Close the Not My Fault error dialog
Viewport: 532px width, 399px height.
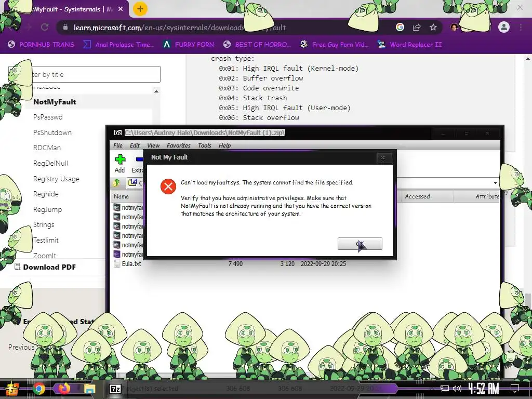pyautogui.click(x=383, y=157)
